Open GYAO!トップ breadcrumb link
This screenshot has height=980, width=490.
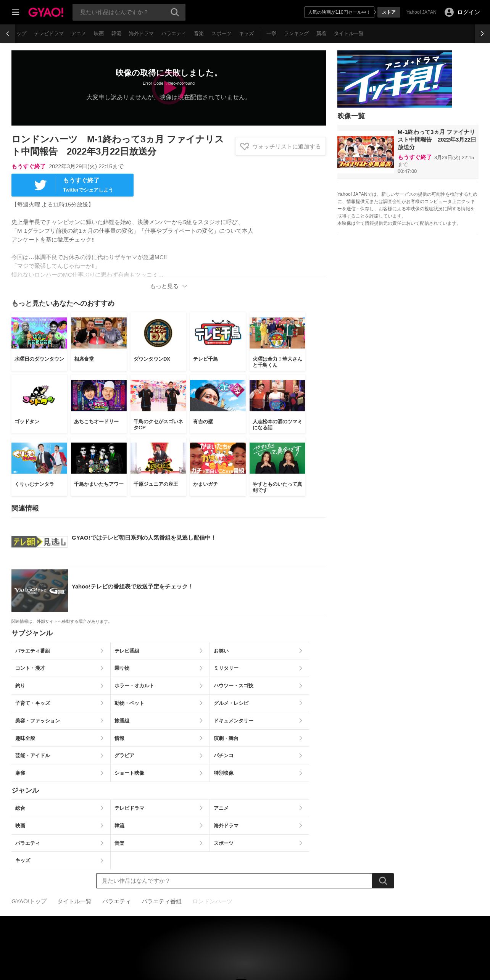click(29, 901)
